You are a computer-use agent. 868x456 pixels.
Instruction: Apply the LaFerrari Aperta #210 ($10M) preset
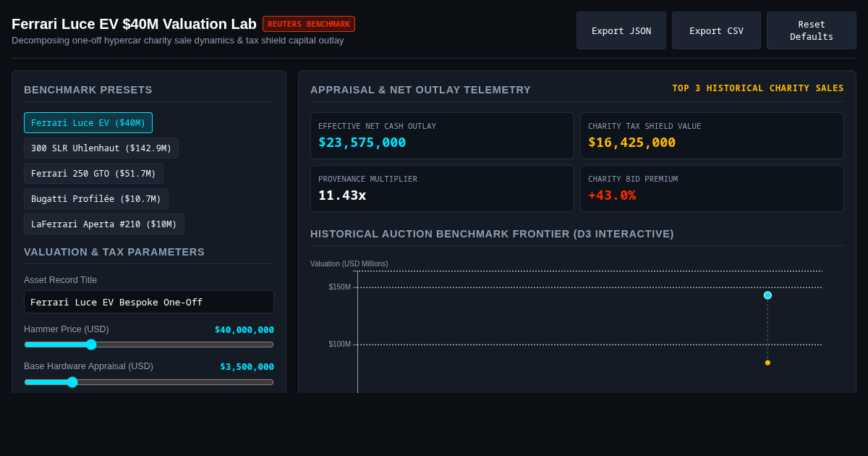pyautogui.click(x=104, y=224)
